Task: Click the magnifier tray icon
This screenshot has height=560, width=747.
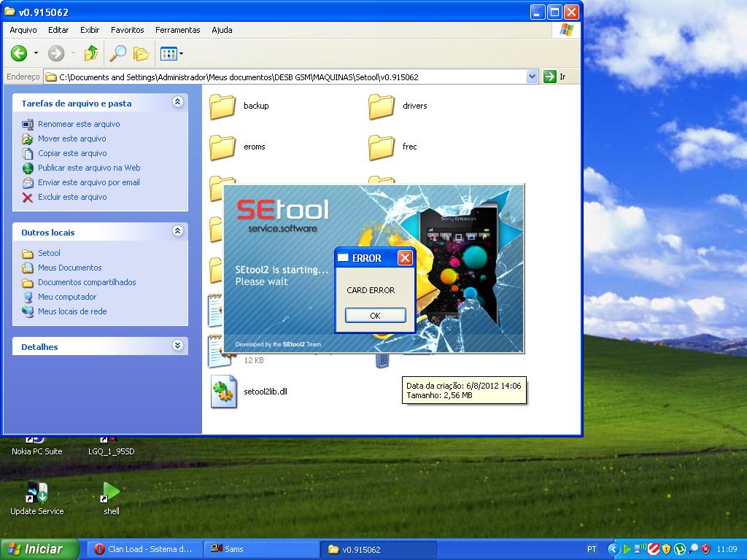Action: (x=693, y=549)
